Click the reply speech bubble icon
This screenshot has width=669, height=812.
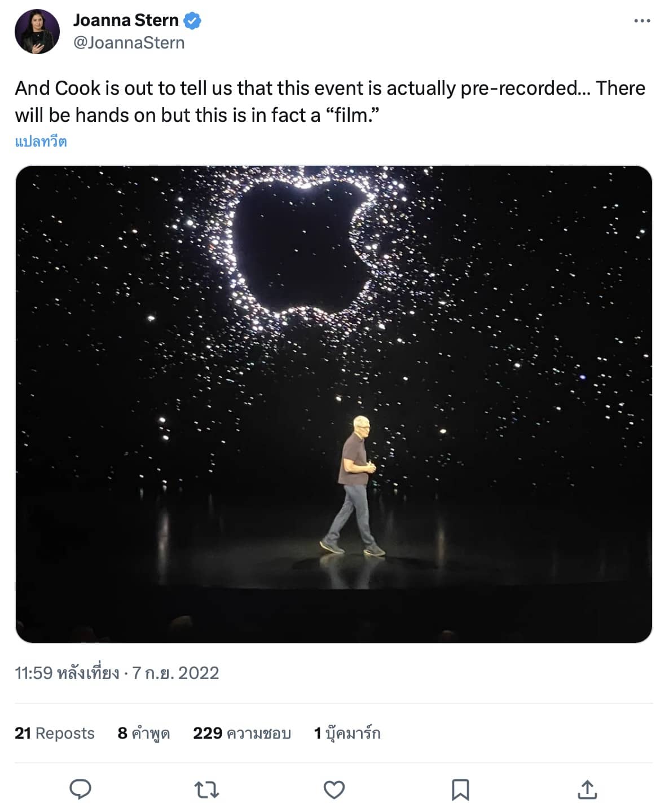click(x=80, y=789)
